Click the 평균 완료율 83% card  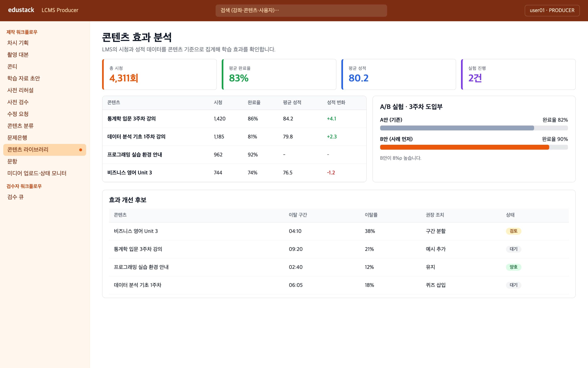click(x=279, y=74)
